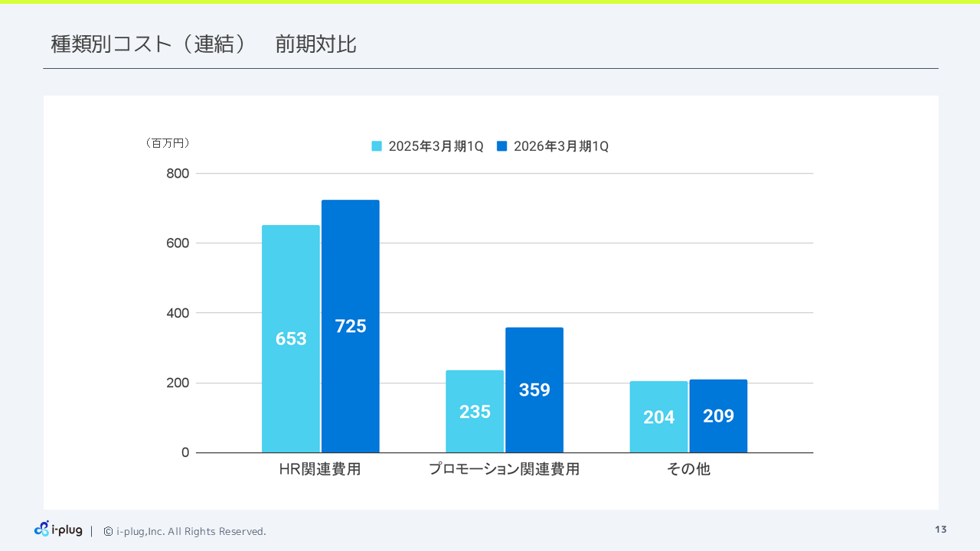Toggle visibility of the その他 category bars
The width and height of the screenshot is (980, 551).
688,469
